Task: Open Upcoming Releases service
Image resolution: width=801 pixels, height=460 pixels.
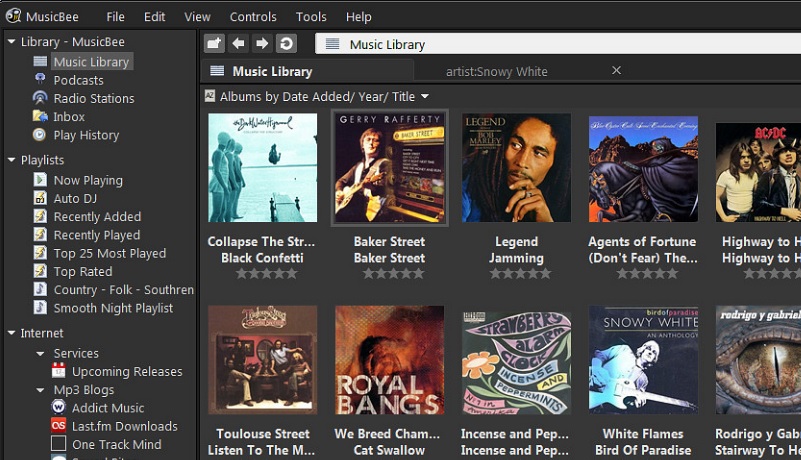Action: pyautogui.click(x=127, y=372)
